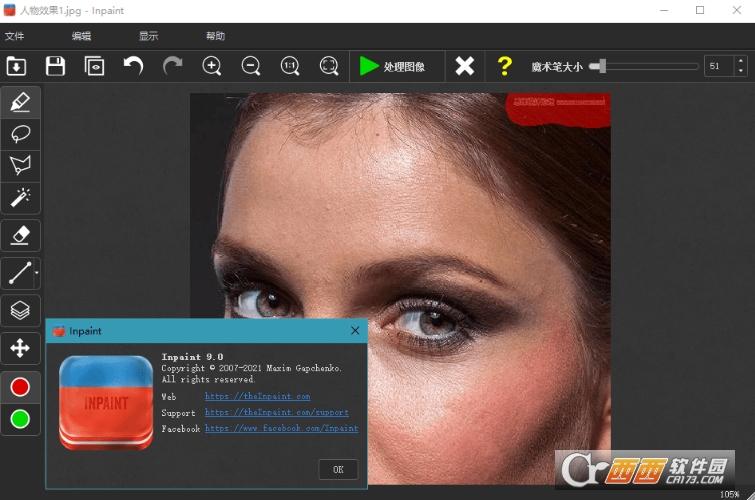Click the 处理图像 process button
The width and height of the screenshot is (755, 500).
tap(392, 66)
